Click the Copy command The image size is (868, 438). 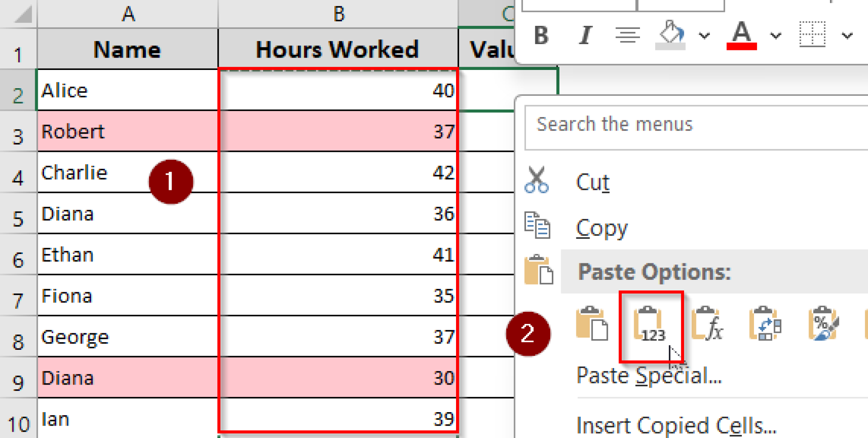tap(602, 228)
